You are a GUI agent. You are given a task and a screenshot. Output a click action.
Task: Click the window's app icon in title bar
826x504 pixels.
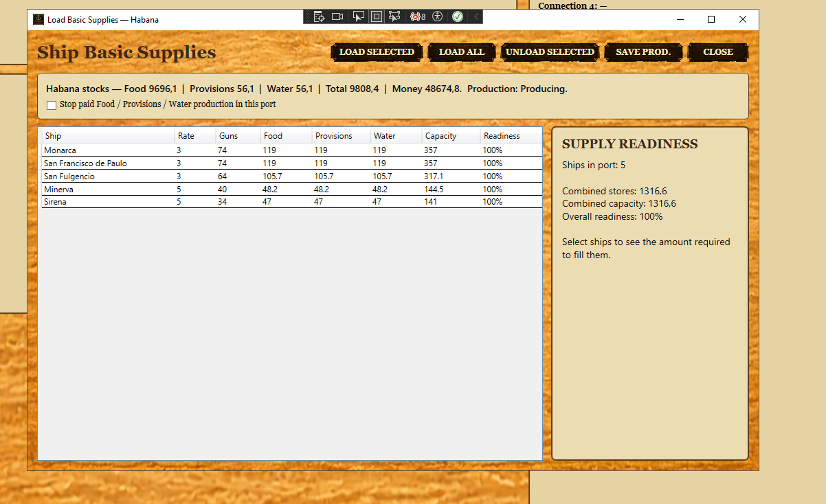(38, 19)
